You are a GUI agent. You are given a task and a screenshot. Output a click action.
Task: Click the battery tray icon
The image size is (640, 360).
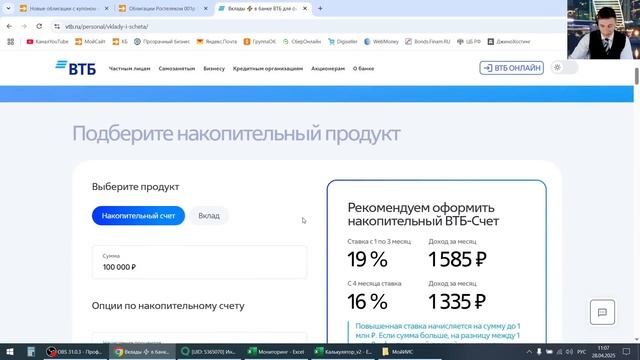coord(549,352)
